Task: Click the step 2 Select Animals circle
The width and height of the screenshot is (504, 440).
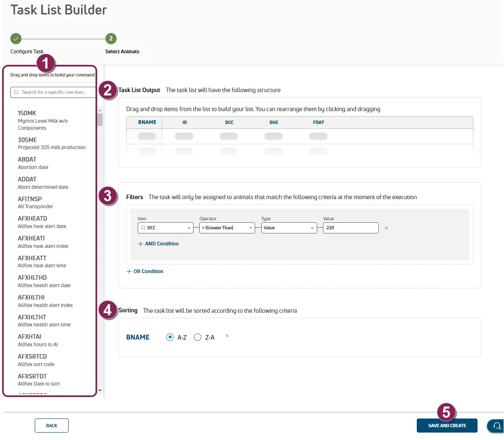Action: (111, 38)
